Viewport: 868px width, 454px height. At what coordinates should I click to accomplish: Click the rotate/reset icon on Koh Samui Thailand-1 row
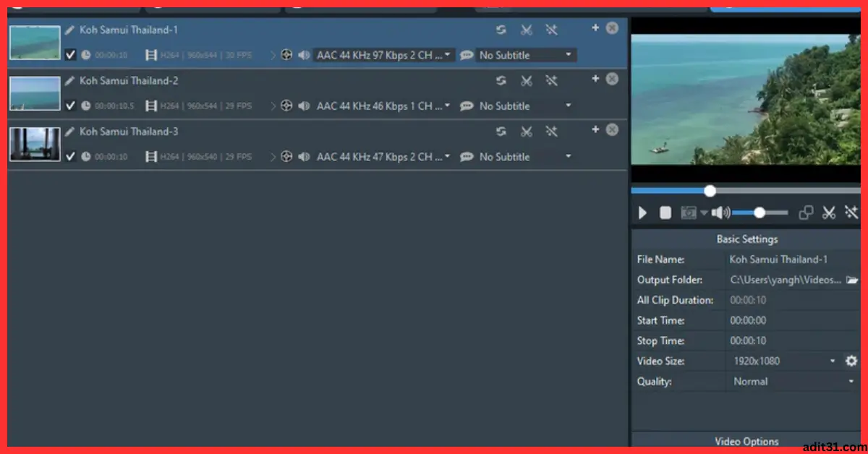tap(501, 30)
